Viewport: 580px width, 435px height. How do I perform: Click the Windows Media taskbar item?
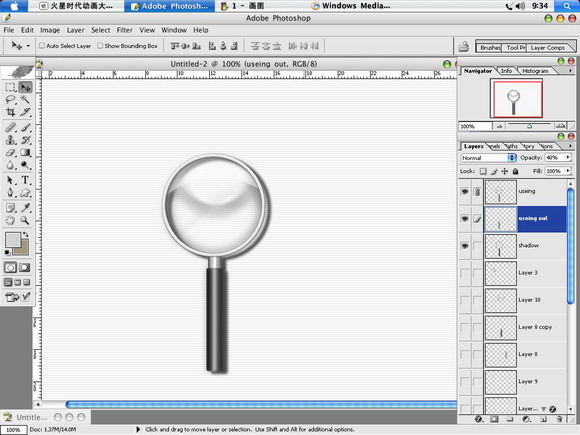point(351,6)
